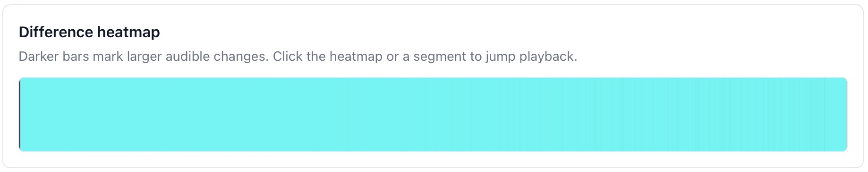Image resolution: width=868 pixels, height=172 pixels.
Task: Click the cyan difference heatmap bar
Action: pyautogui.click(x=433, y=115)
